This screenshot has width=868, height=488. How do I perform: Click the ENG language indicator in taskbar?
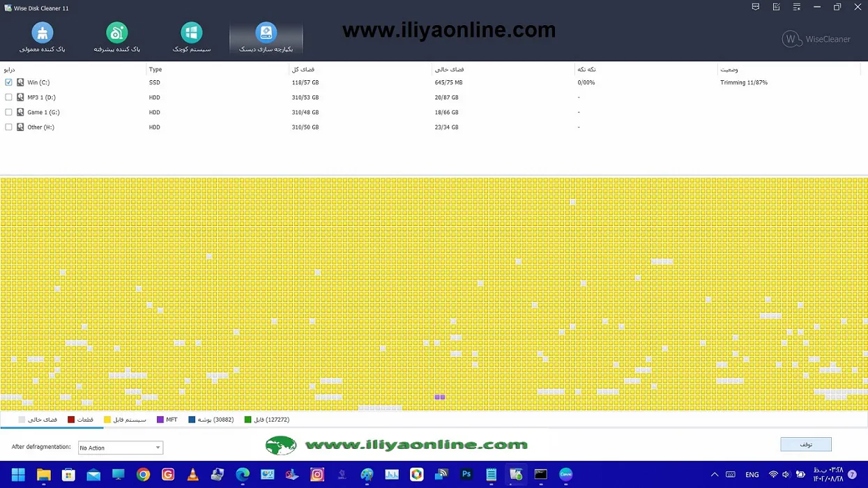coord(752,475)
